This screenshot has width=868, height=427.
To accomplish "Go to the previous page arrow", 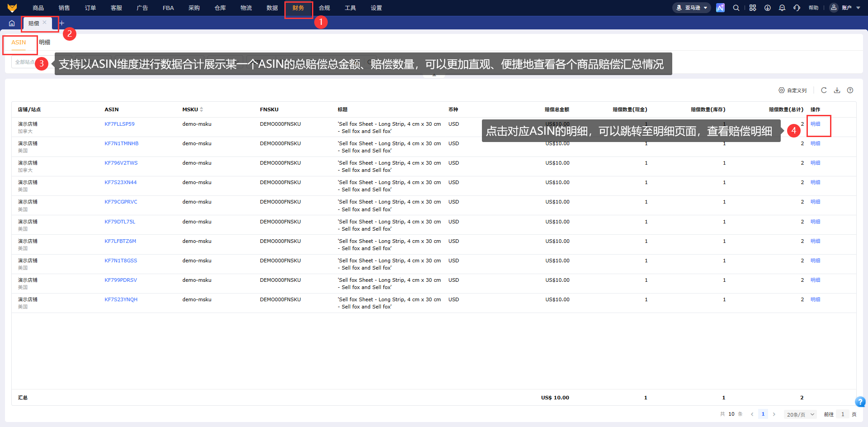I will click(752, 414).
